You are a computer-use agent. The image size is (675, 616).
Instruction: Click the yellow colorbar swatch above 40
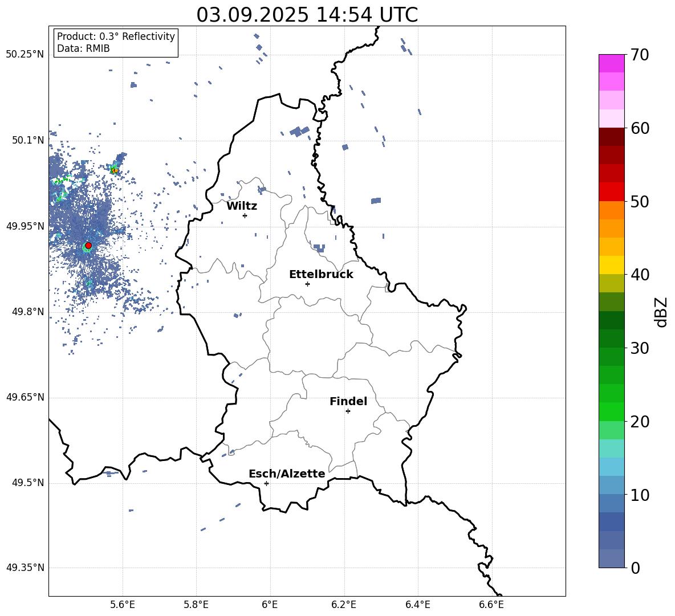coord(611,265)
